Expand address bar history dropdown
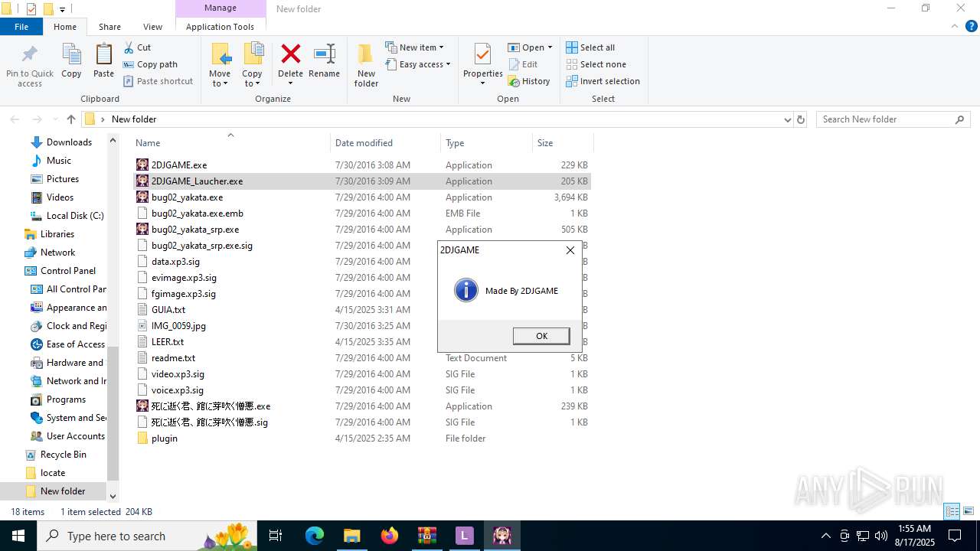 (787, 119)
